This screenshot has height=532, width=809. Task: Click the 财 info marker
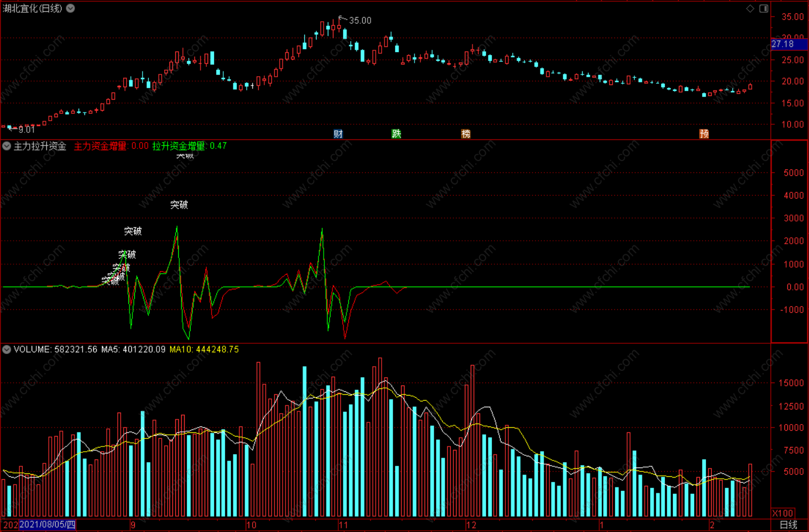coord(338,134)
